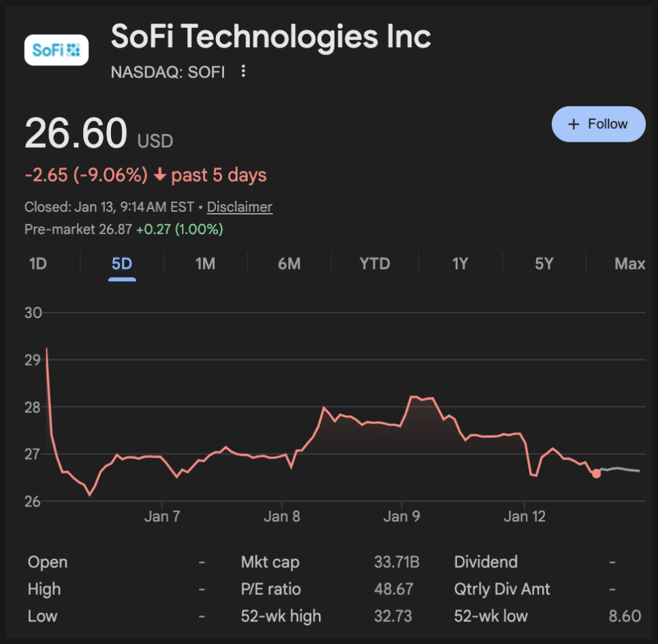The height and width of the screenshot is (644, 658).
Task: Open the Disclaimer link
Action: [240, 207]
